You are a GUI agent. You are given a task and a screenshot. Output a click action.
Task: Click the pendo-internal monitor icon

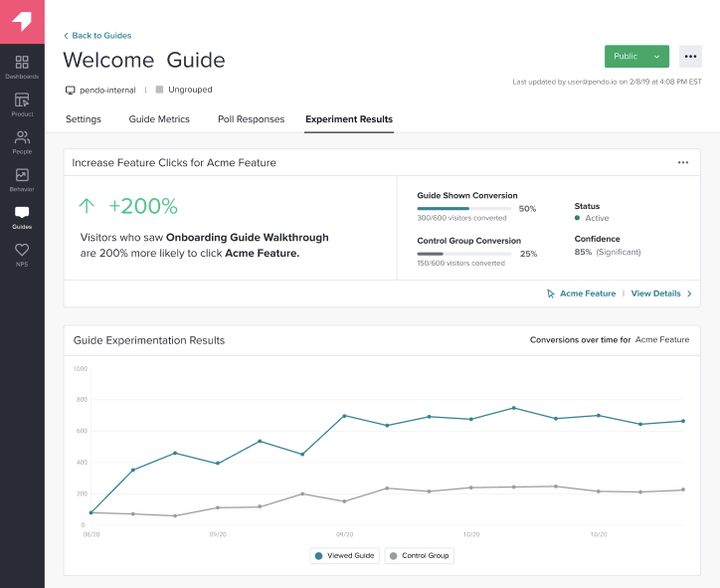(70, 90)
